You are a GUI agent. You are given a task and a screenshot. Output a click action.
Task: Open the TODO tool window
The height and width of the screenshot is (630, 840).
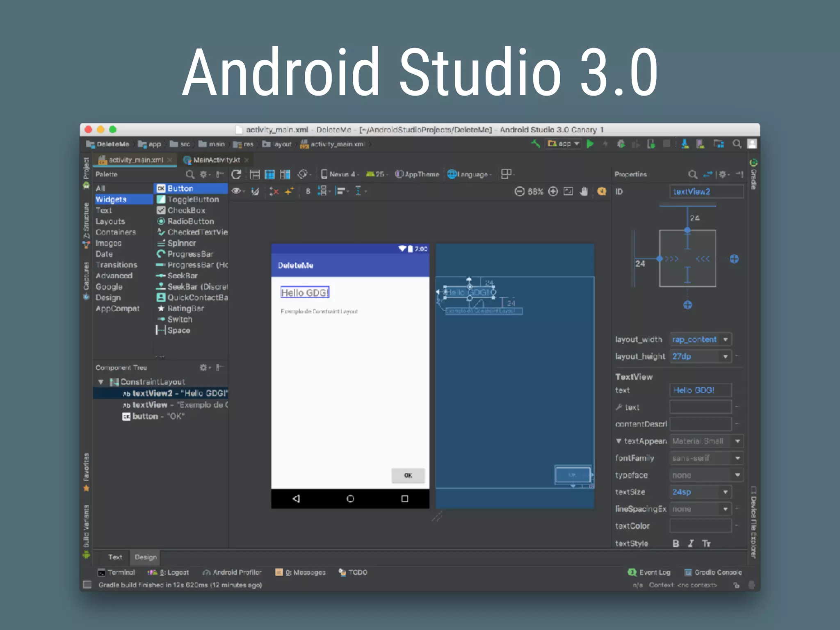[353, 573]
